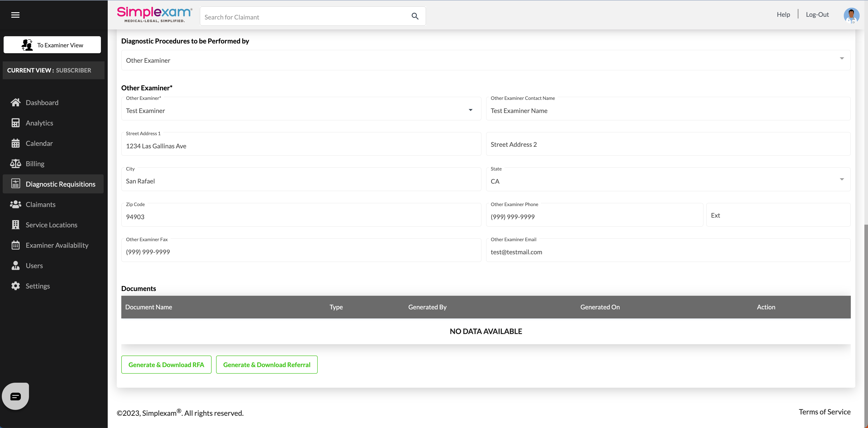Screen dimensions: 868x428
Task: Click the Analytics calculator icon
Action: click(x=15, y=123)
